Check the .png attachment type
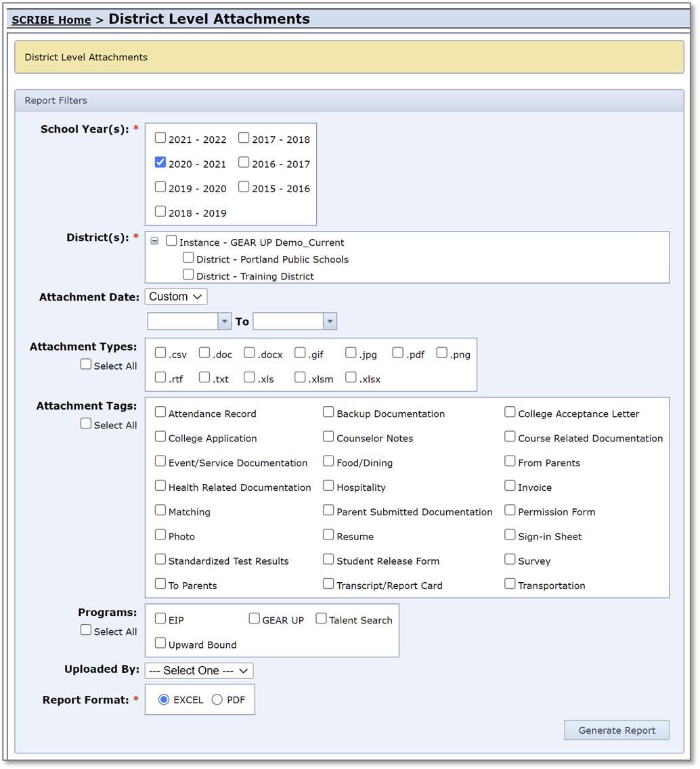 click(x=442, y=353)
